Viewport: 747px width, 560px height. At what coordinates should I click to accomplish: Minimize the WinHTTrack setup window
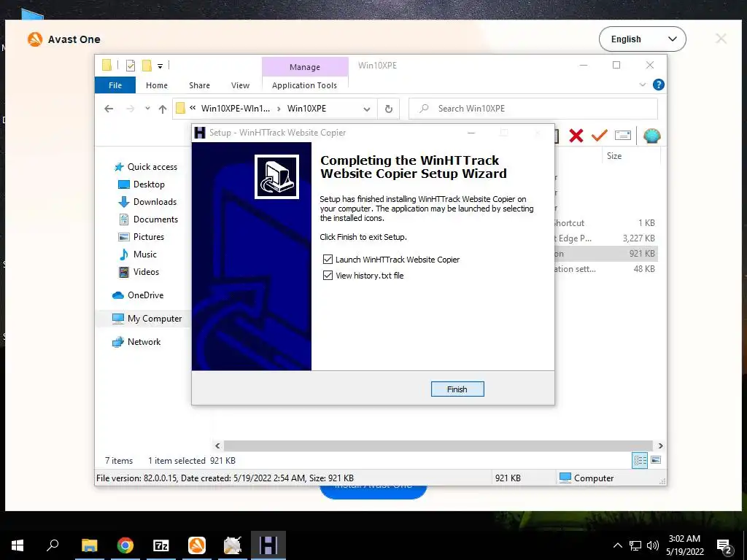point(471,133)
